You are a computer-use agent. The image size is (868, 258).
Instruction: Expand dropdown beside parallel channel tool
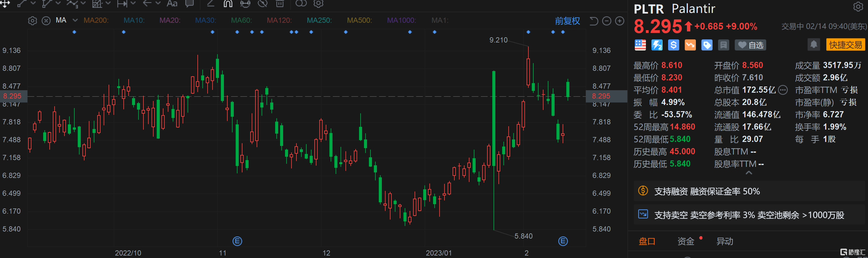(x=58, y=3)
